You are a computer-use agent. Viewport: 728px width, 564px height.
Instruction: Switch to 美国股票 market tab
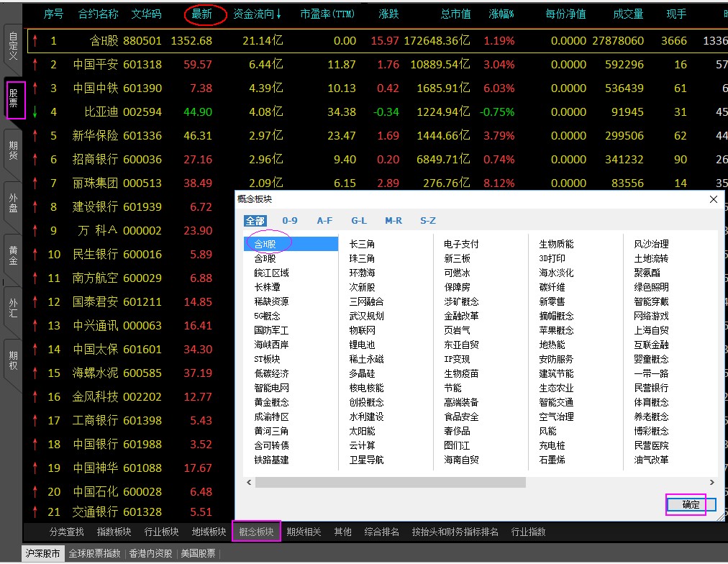(197, 554)
